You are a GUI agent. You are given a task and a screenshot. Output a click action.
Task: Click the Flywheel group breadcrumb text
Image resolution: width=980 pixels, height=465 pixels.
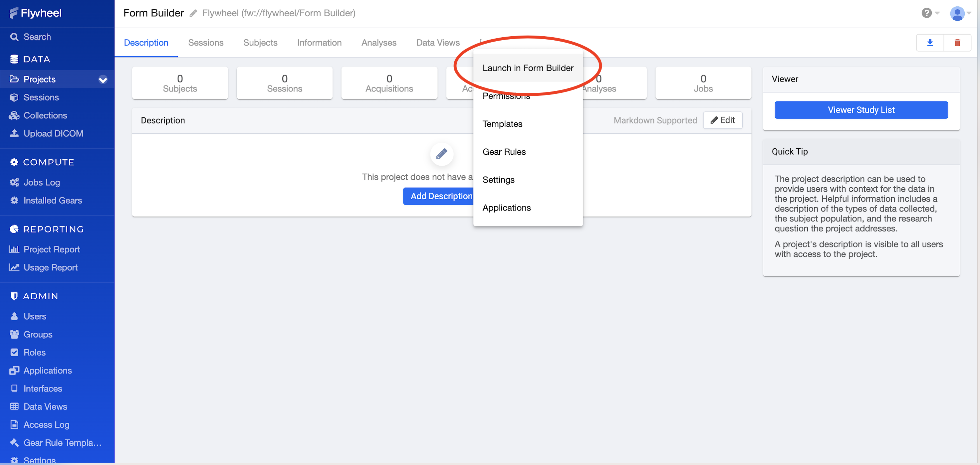(x=279, y=13)
